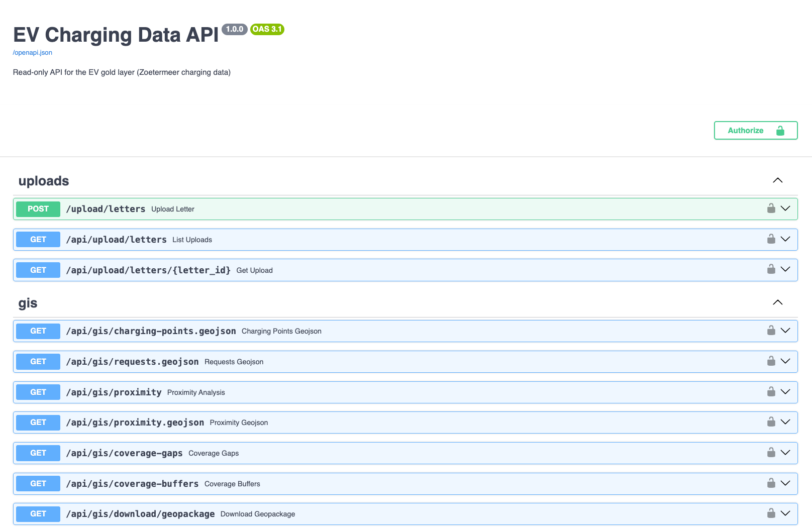Click the padlock on Coverage Gaps endpoint
This screenshot has width=812, height=529.
770,452
